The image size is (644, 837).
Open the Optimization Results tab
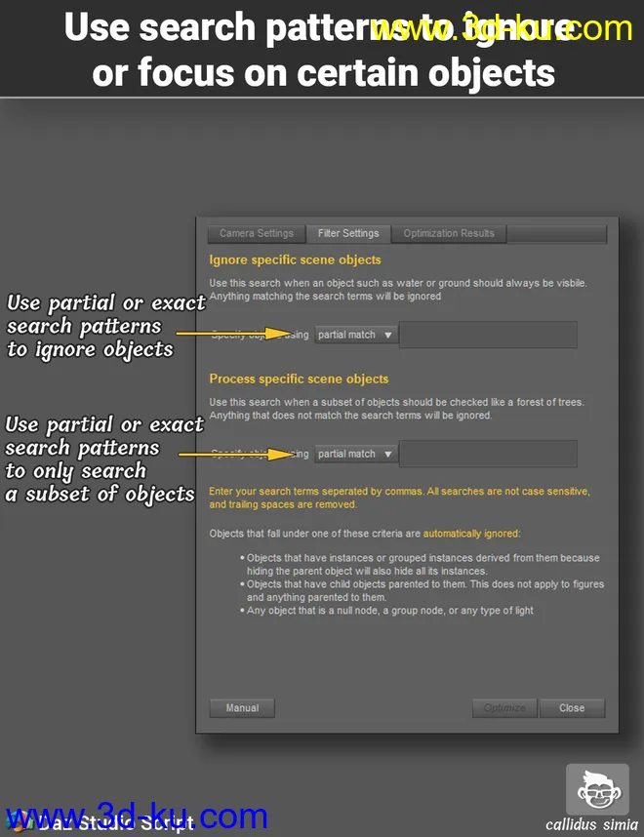449,234
